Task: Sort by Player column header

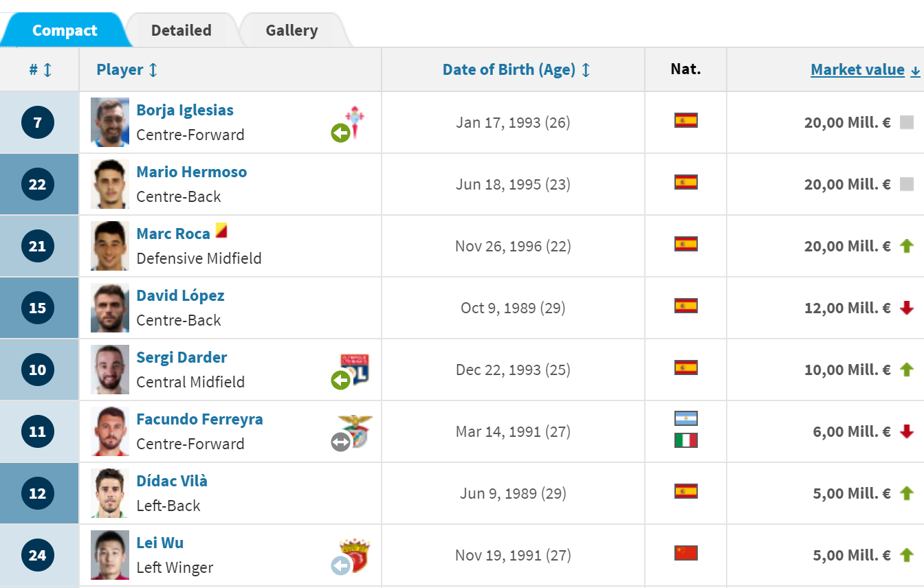Action: pos(127,70)
